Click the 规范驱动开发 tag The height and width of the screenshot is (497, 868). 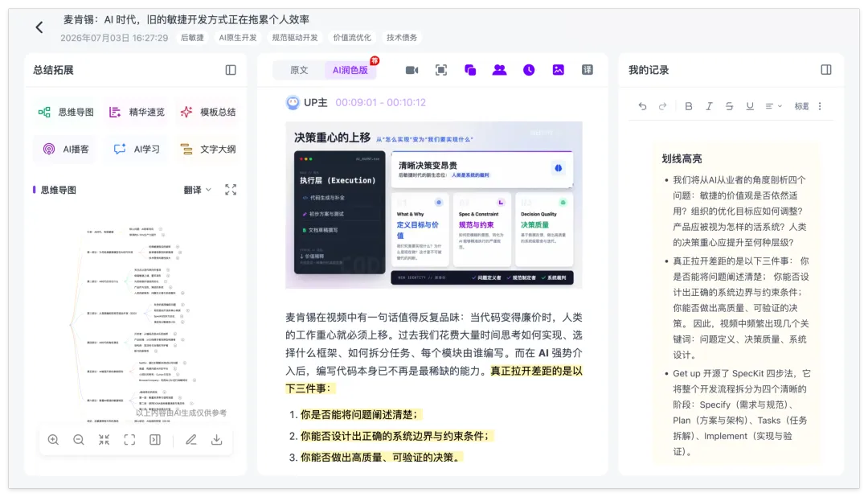[295, 38]
